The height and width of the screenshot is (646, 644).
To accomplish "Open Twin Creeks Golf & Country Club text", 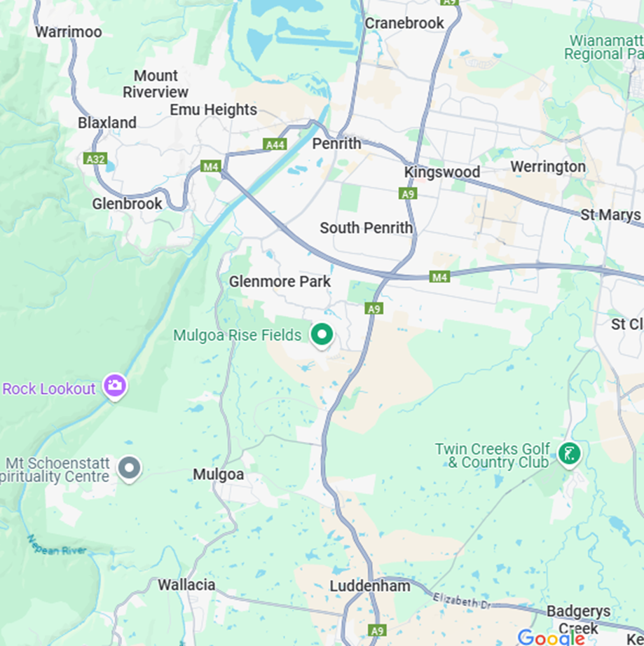I will point(493,455).
